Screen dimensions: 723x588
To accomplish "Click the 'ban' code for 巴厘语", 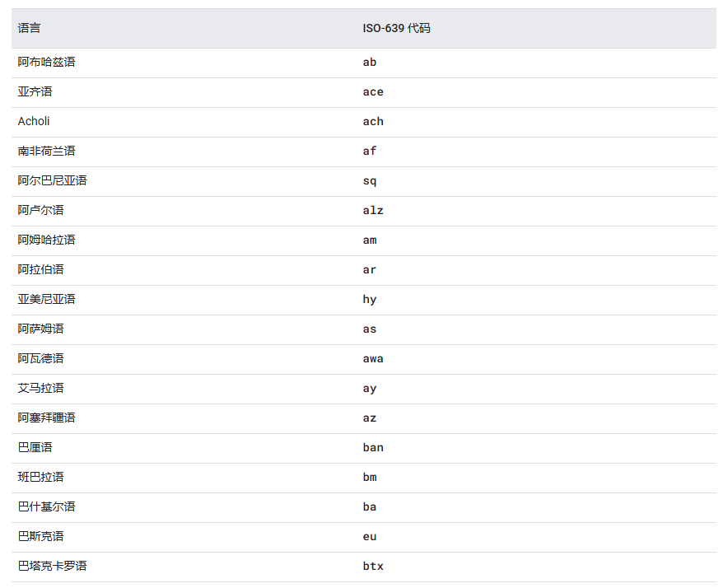I will pyautogui.click(x=373, y=447).
